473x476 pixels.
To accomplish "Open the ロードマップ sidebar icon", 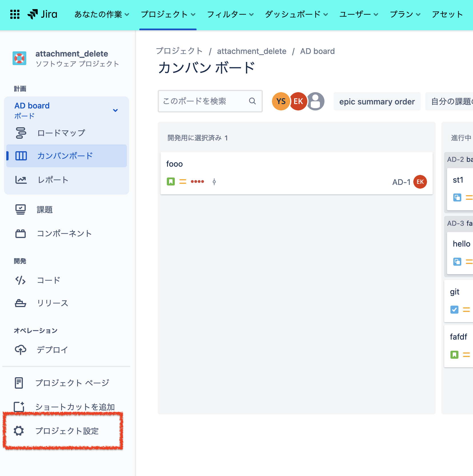I will (21, 133).
